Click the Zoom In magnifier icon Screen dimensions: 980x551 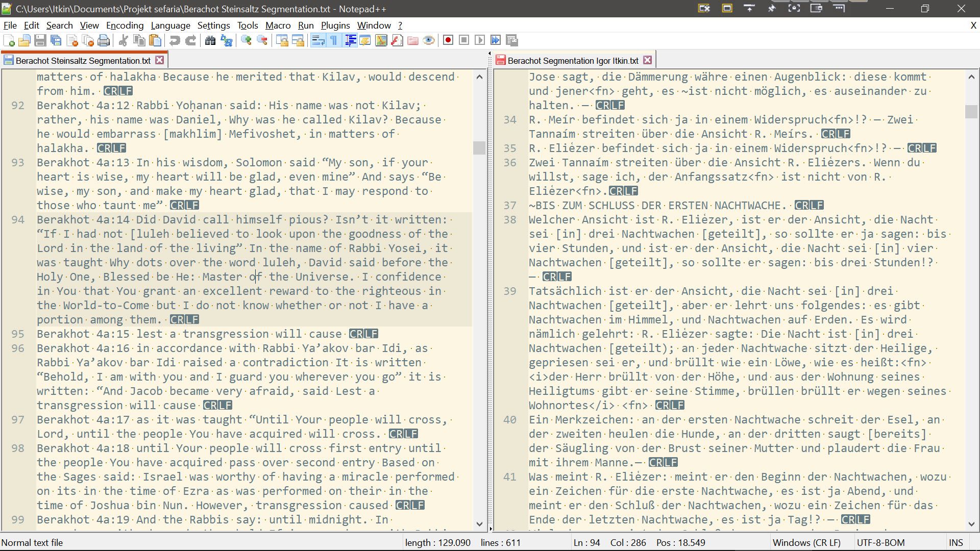pyautogui.click(x=246, y=40)
